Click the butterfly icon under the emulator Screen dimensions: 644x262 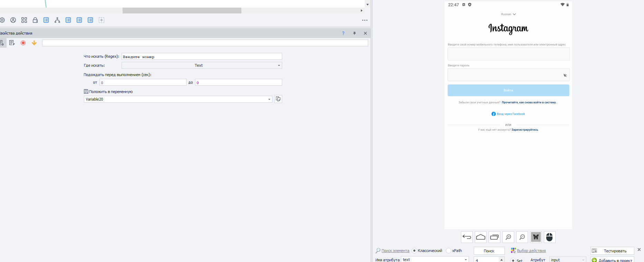(536, 237)
